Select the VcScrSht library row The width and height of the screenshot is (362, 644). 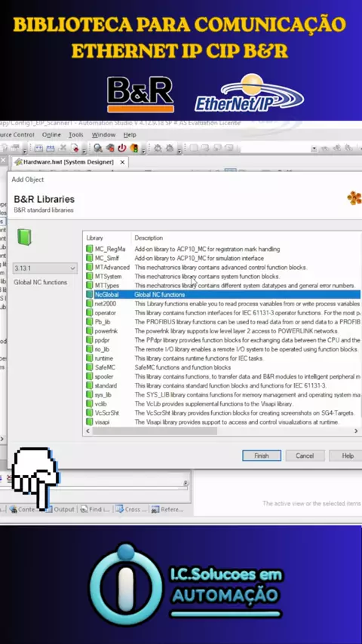[x=223, y=412]
